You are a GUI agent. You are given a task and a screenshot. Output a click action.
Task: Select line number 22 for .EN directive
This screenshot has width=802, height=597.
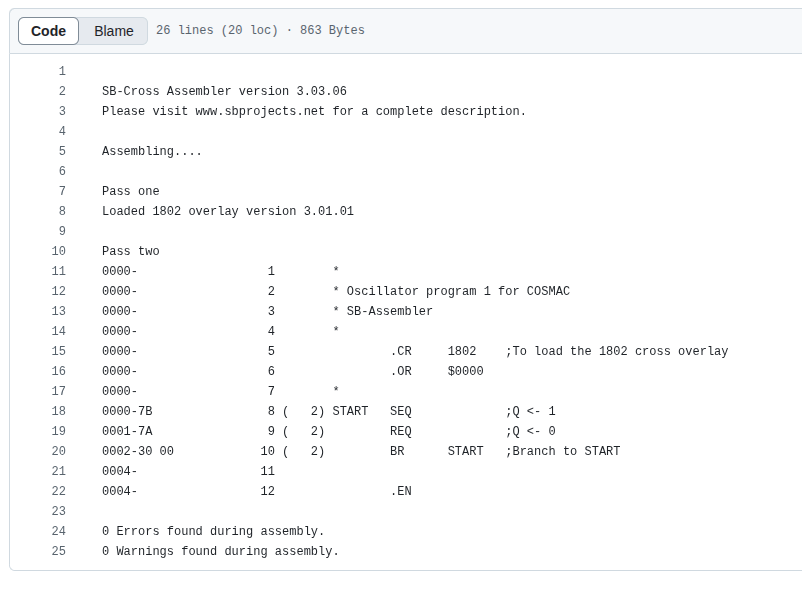tap(59, 491)
